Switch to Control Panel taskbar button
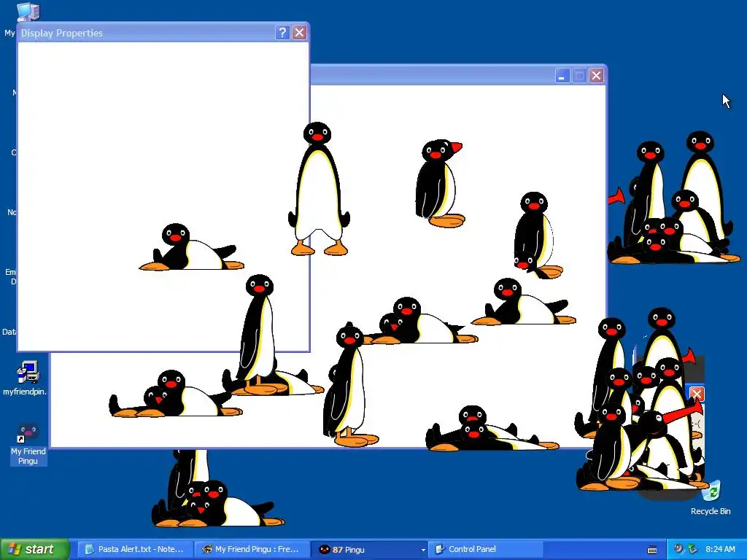This screenshot has width=747, height=560. pos(486,549)
